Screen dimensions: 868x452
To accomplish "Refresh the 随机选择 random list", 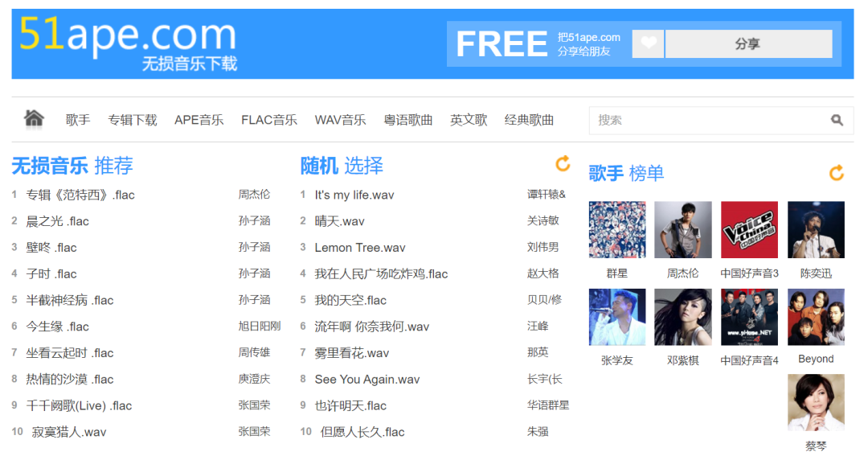I will (x=563, y=164).
